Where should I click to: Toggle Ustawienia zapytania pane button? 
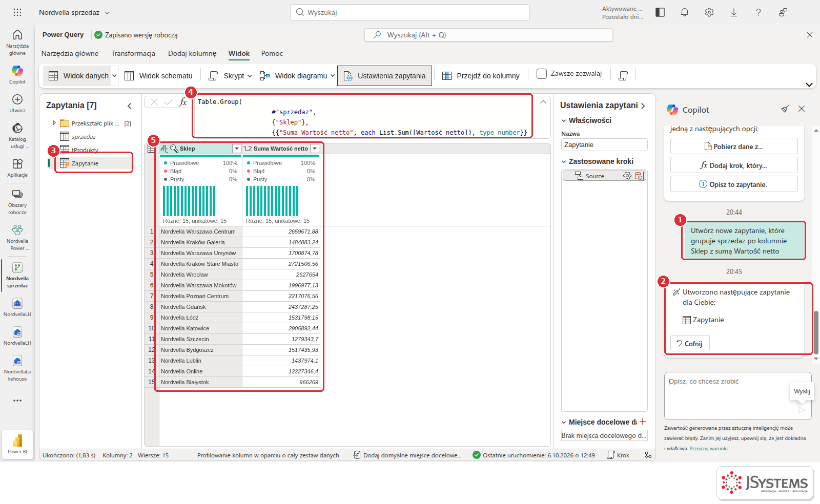tap(385, 76)
